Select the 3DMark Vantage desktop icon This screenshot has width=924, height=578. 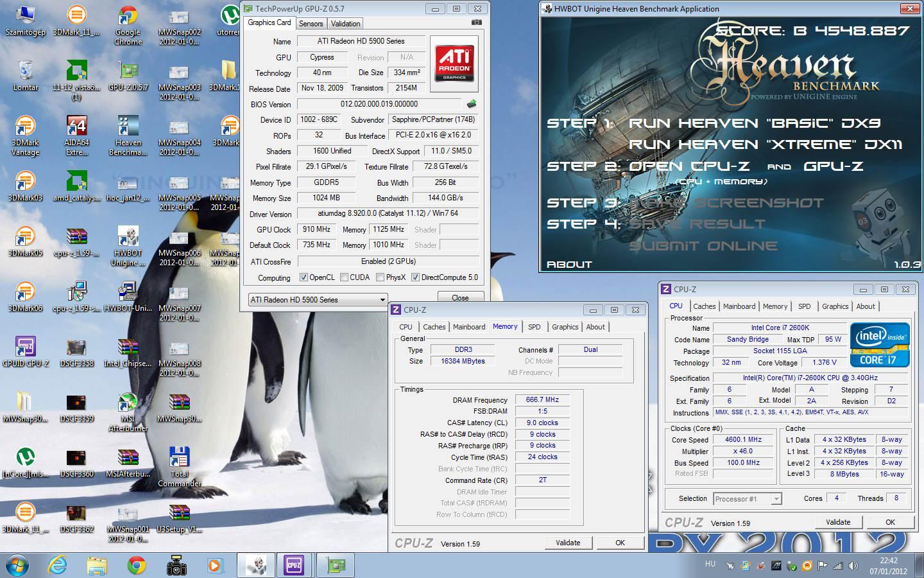coord(25,136)
